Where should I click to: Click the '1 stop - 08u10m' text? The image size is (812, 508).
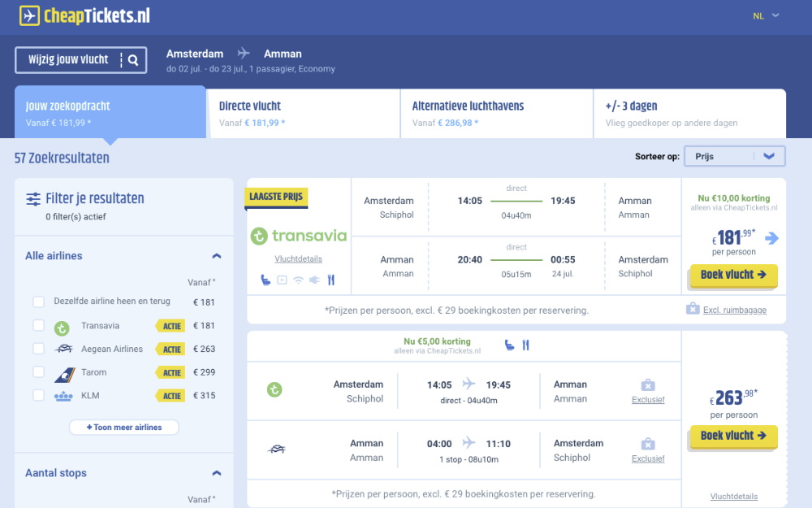(x=469, y=459)
